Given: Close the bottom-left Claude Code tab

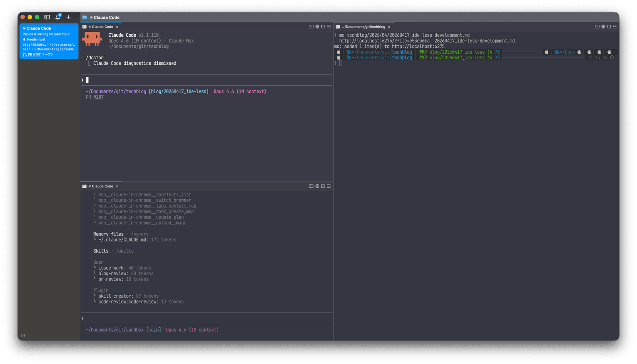Looking at the screenshot, I should click(117, 186).
